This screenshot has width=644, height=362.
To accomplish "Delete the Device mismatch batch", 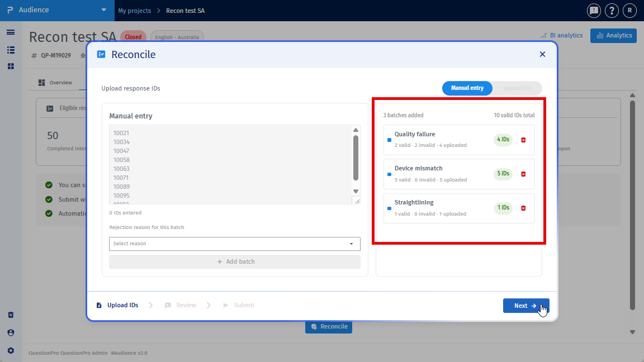I will tap(523, 174).
